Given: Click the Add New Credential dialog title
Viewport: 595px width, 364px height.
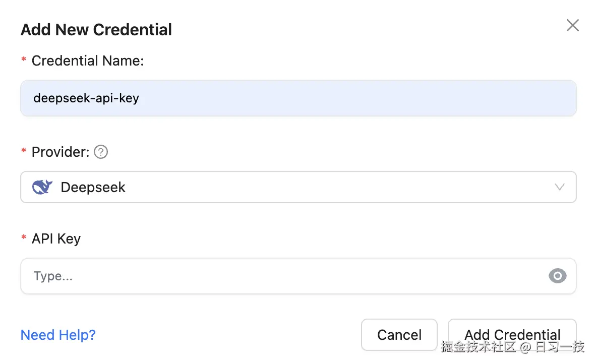Looking at the screenshot, I should (96, 30).
